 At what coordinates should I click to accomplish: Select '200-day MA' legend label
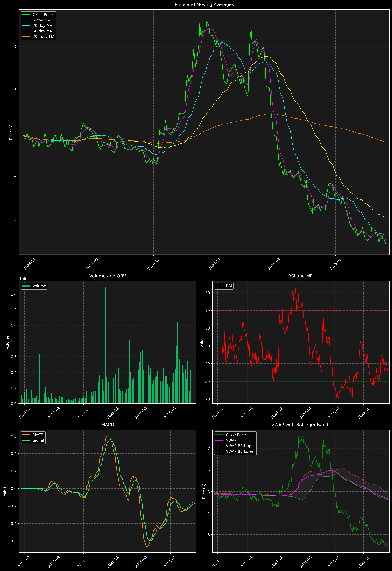point(43,37)
